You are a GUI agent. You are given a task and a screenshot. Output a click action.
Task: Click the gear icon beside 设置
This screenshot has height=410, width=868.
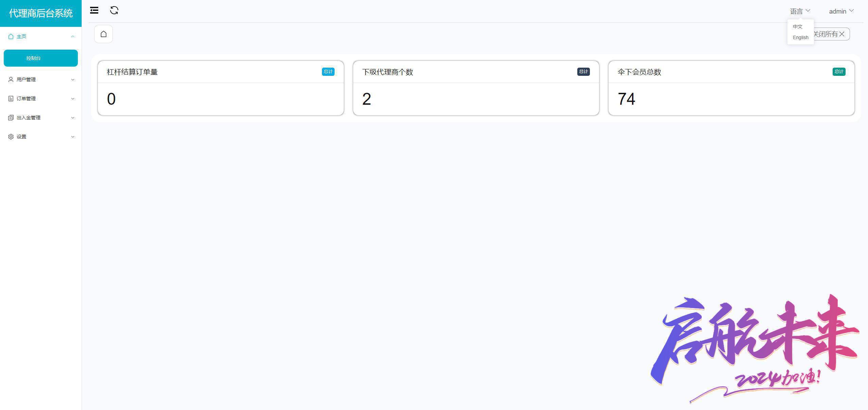pos(11,137)
